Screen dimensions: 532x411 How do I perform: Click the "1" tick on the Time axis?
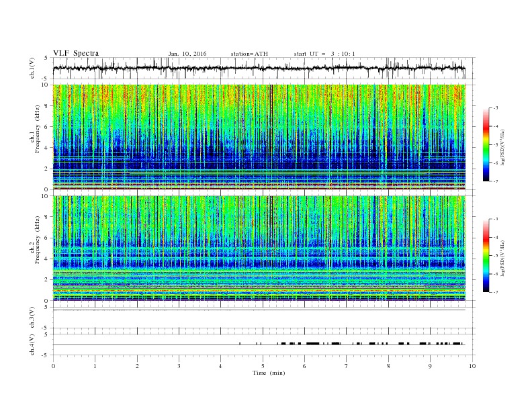(x=95, y=366)
